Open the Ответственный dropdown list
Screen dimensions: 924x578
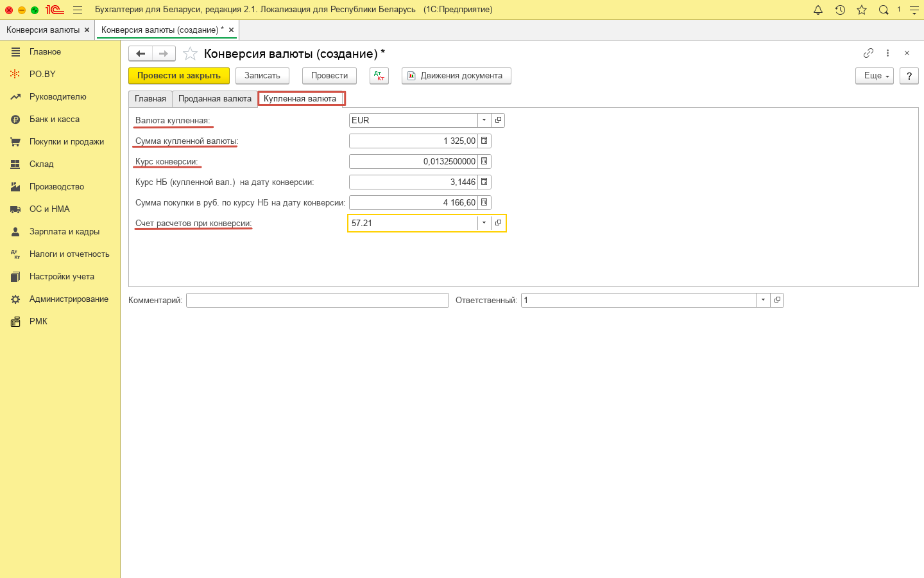[x=763, y=300]
